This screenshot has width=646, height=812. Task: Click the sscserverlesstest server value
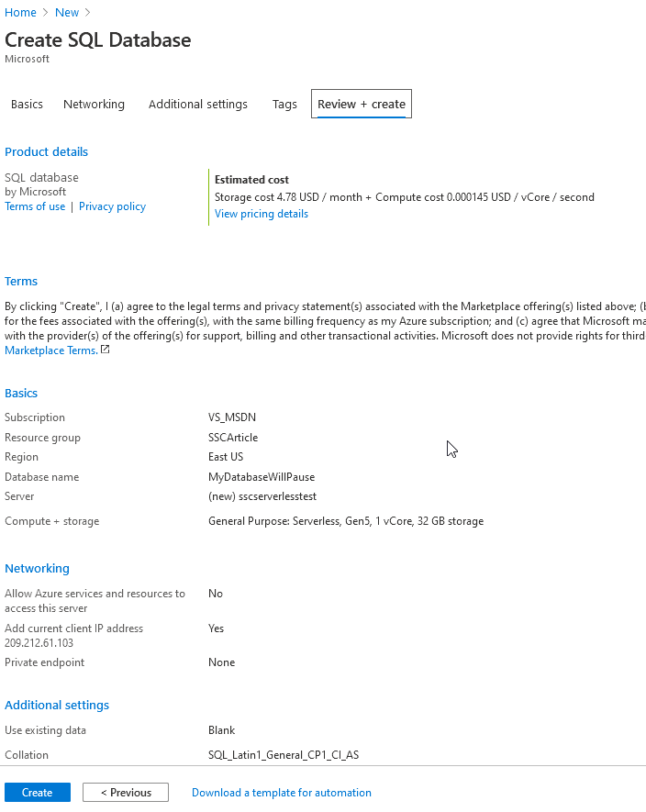pos(262,496)
